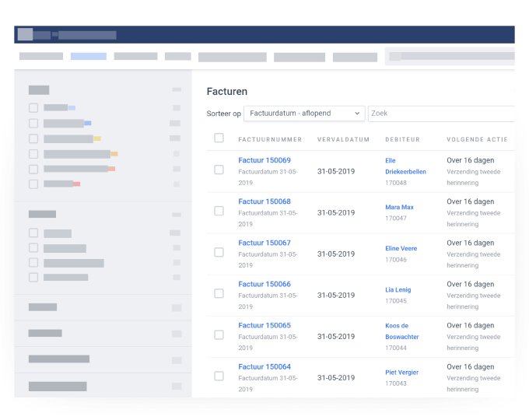
Task: Click the Facturen page heading
Action: coord(227,92)
